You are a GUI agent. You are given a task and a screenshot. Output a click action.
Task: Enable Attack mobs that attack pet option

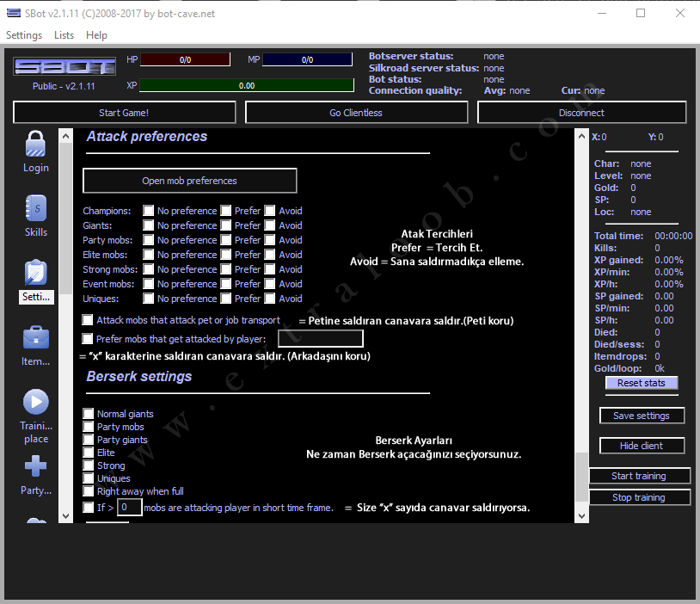click(88, 320)
